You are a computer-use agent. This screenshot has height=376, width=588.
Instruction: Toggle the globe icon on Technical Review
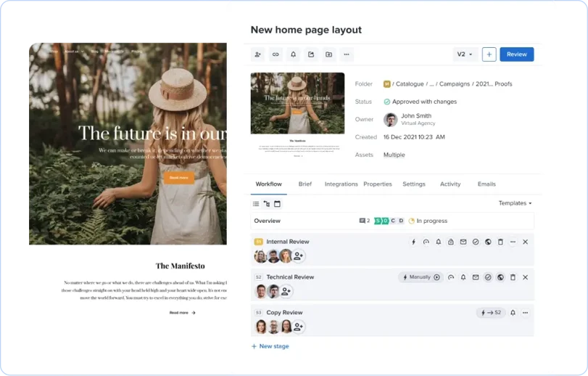point(500,277)
